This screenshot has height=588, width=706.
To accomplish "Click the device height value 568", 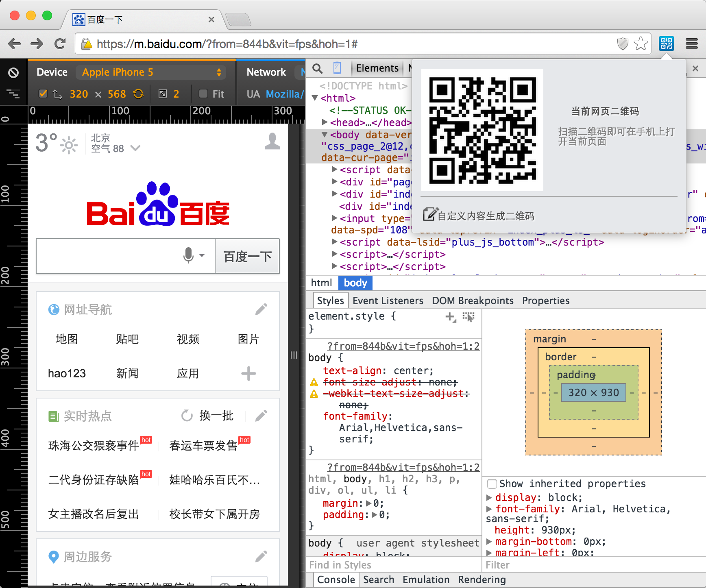I will 117,94.
